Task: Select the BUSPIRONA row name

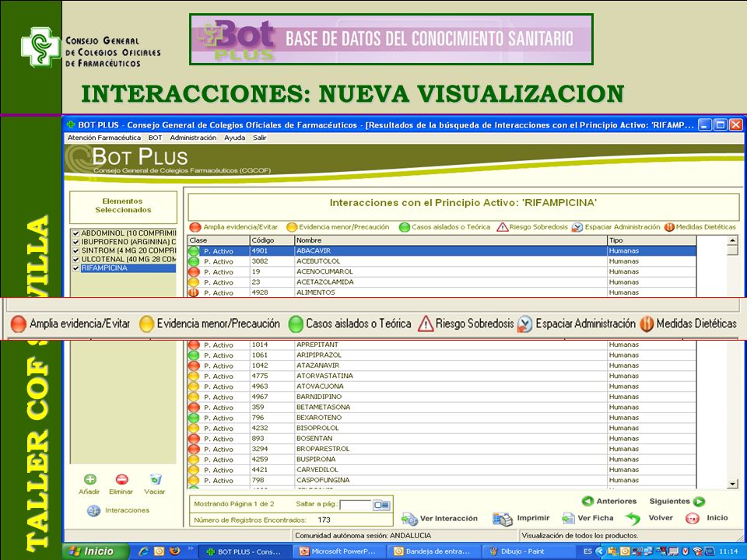Action: point(316,460)
